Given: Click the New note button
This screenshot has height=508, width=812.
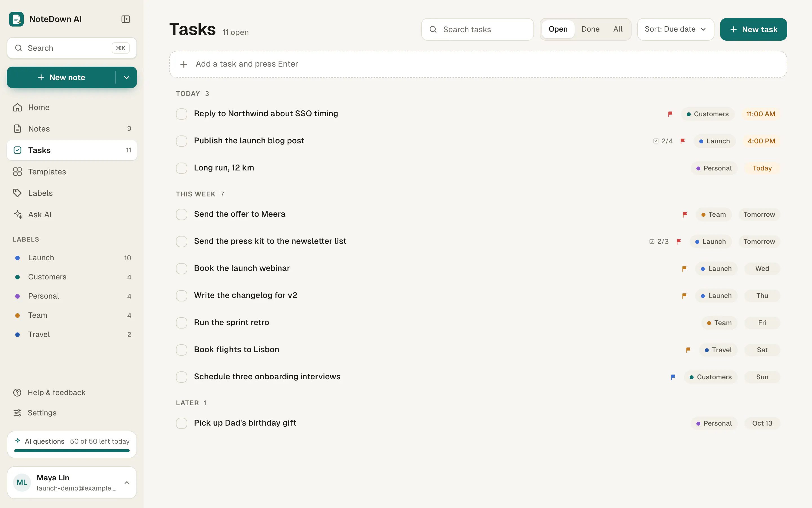Looking at the screenshot, I should pos(61,77).
